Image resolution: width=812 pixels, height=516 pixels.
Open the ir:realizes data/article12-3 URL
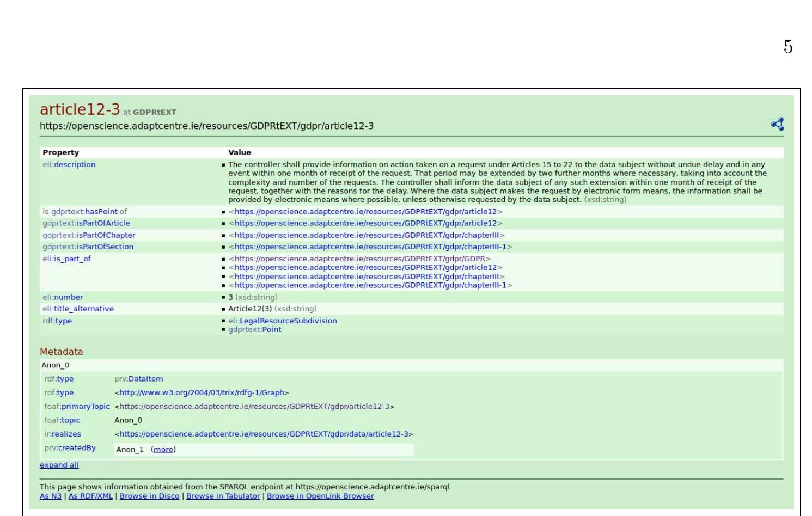(x=264, y=434)
